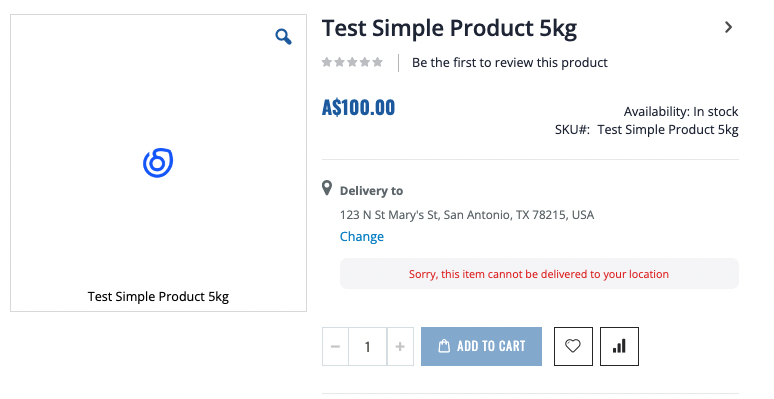The image size is (774, 399).
Task: Click the Change delivery address link
Action: [362, 237]
